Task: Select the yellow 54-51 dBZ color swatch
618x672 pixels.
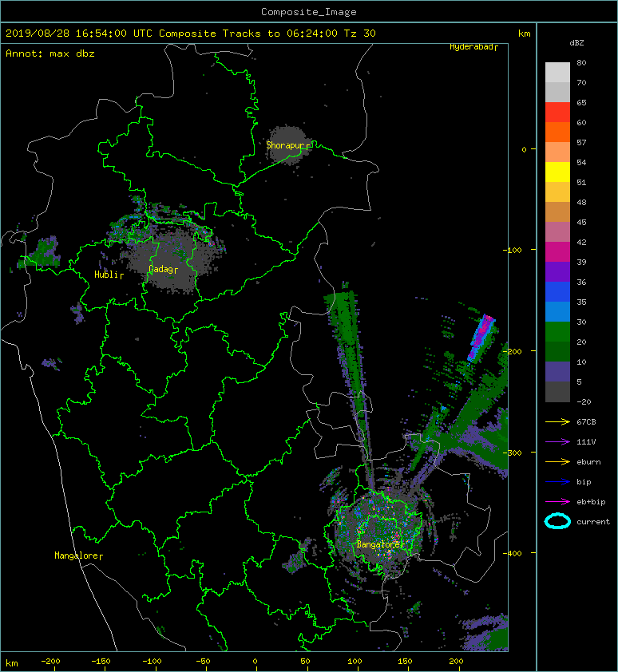Action: coord(557,172)
